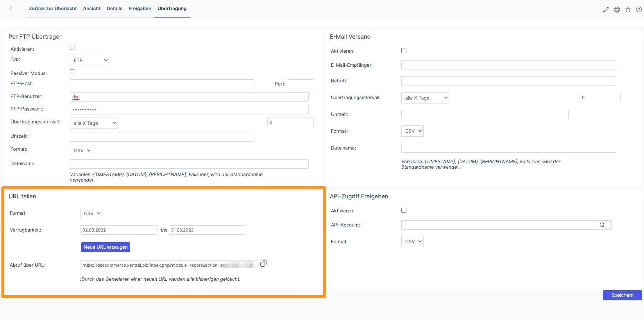The image size is (644, 321).
Task: Click the Port input field
Action: pyautogui.click(x=301, y=84)
